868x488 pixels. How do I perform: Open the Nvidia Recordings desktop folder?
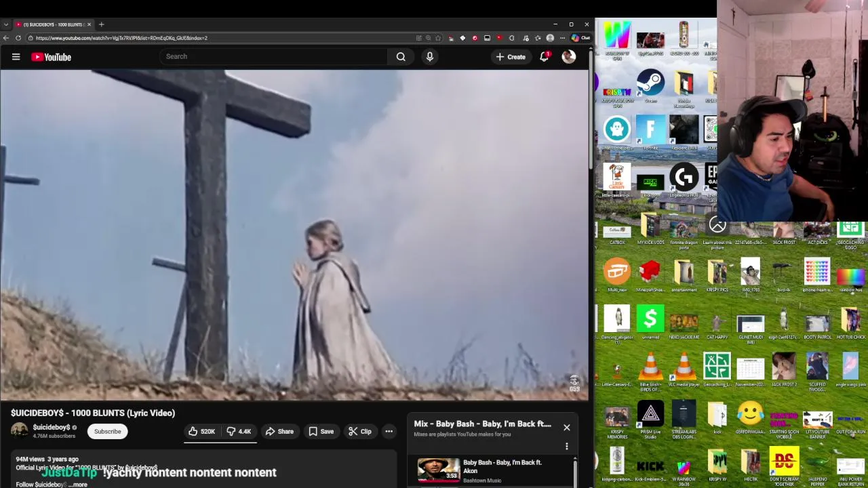pos(684,89)
